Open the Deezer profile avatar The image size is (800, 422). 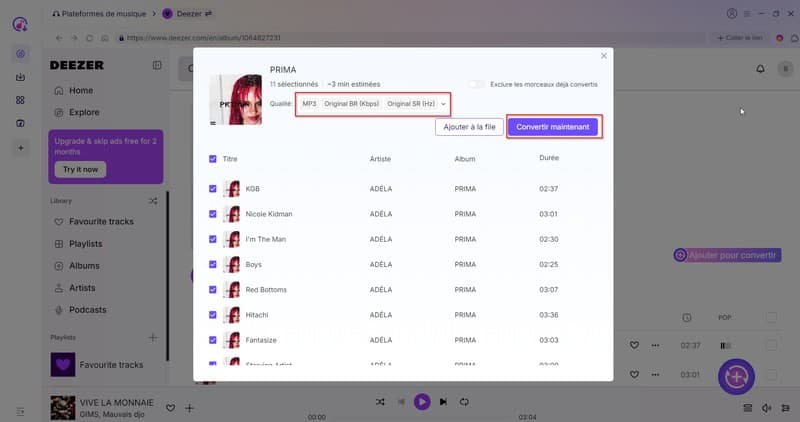(x=786, y=68)
